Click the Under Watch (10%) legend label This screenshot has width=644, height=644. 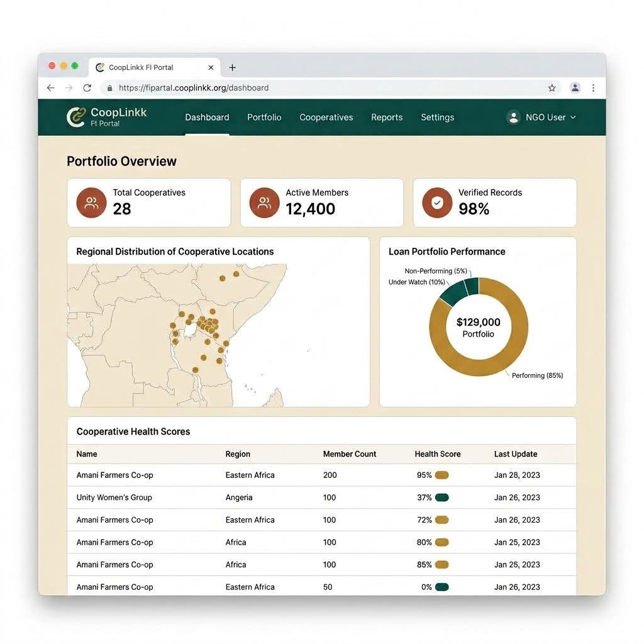(416, 282)
